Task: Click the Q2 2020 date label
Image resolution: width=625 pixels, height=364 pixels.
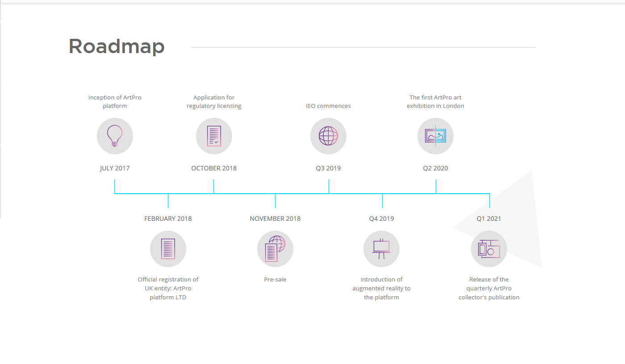Action: pyautogui.click(x=435, y=168)
